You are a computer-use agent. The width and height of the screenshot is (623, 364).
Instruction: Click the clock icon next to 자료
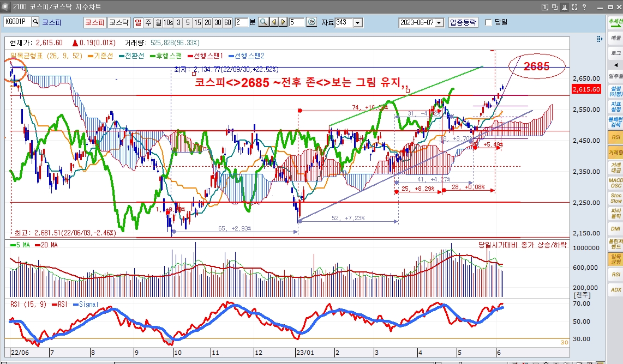click(x=311, y=22)
